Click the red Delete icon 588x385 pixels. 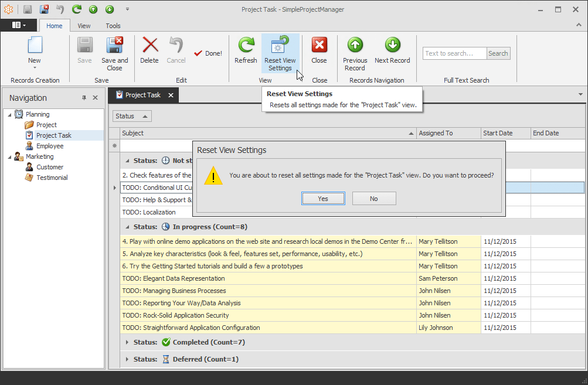[x=149, y=46]
